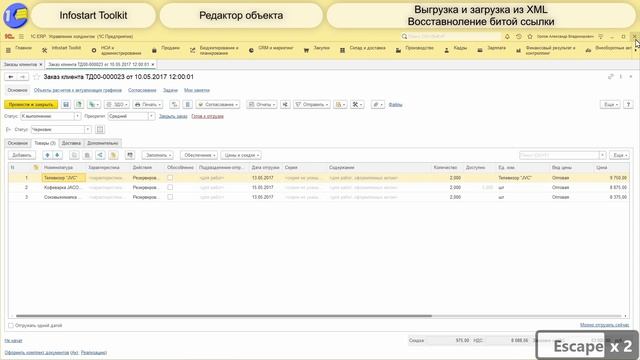Move row up with the up-arrow icon
640x360 pixels.
[47, 155]
